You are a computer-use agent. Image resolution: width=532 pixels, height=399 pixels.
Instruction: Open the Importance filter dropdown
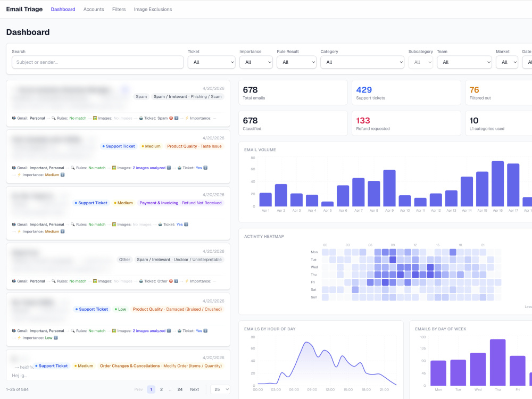(256, 62)
